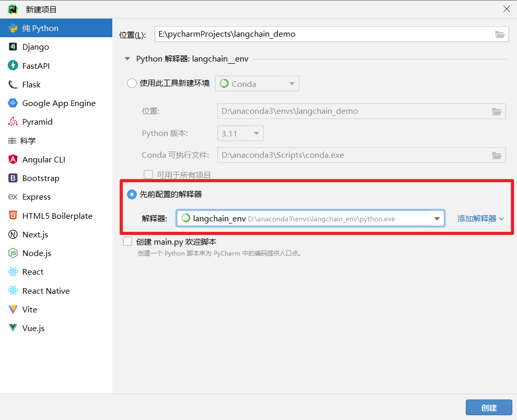Viewport: 517px width, 420px height.
Task: Click the Flask horn icon
Action: pyautogui.click(x=13, y=84)
